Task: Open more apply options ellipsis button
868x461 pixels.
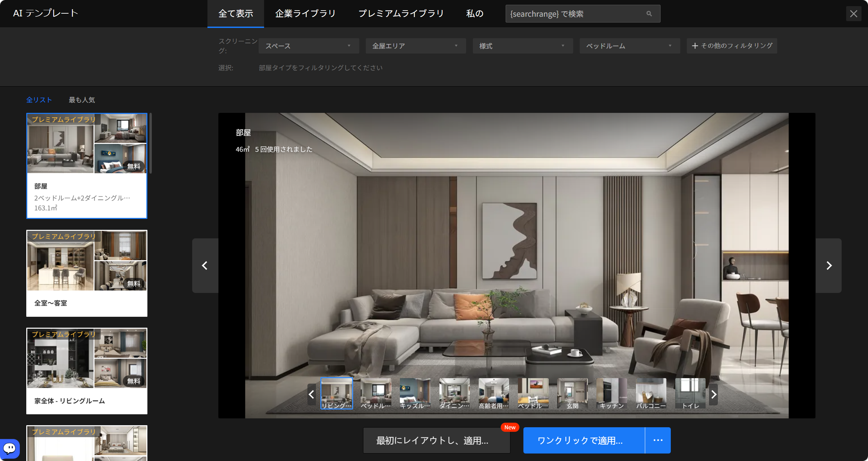Action: point(658,440)
